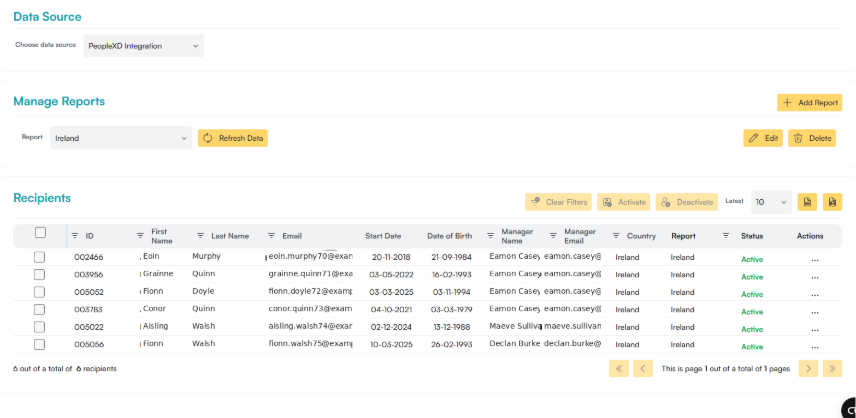The height and width of the screenshot is (418, 856).
Task: Click the Clear Filters button
Action: coord(558,202)
